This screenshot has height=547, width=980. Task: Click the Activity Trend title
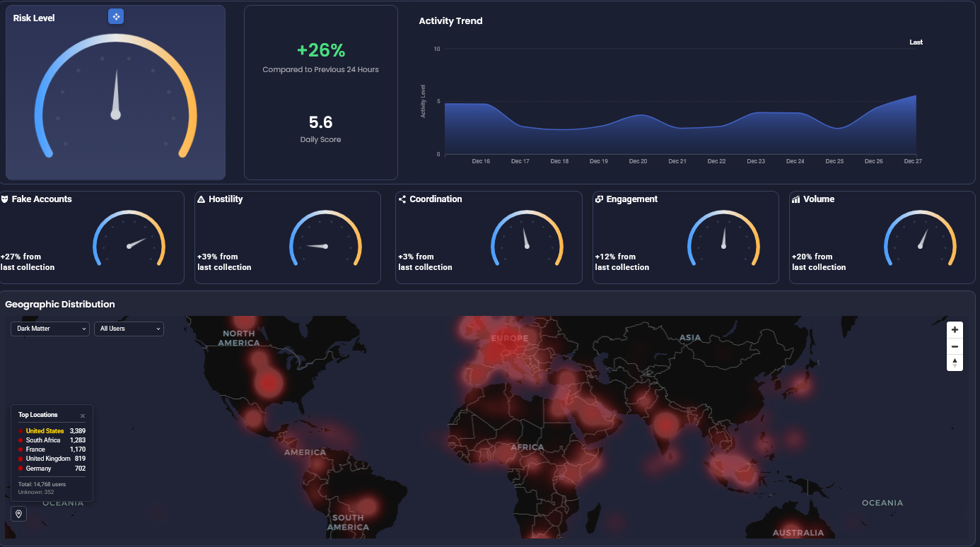tap(450, 21)
